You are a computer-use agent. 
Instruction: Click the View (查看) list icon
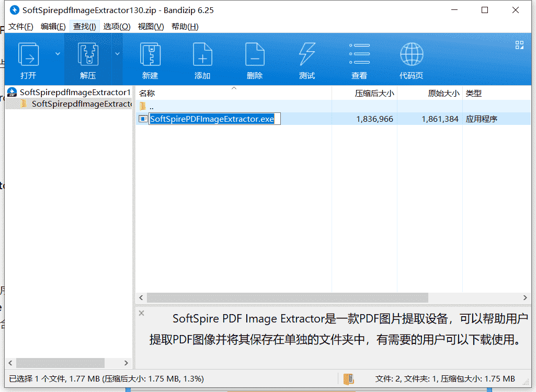(x=359, y=54)
